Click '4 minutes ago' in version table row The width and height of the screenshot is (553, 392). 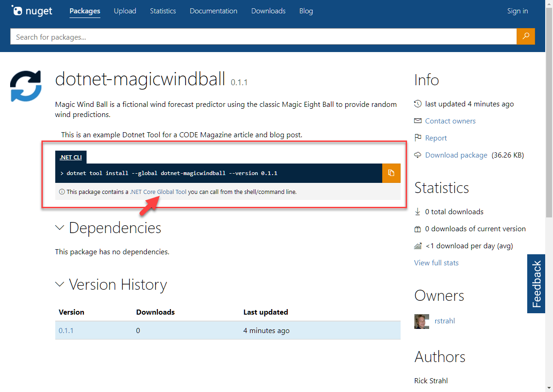coord(267,330)
